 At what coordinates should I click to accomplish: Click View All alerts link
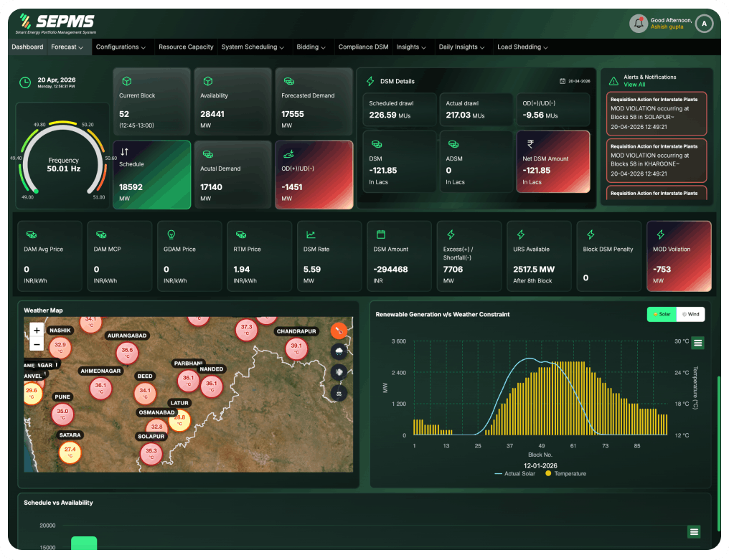634,85
